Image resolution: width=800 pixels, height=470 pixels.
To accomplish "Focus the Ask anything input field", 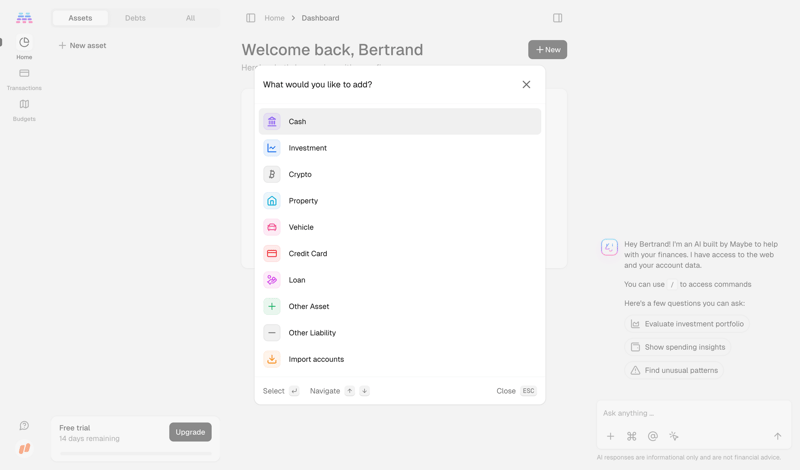I will pos(693,413).
